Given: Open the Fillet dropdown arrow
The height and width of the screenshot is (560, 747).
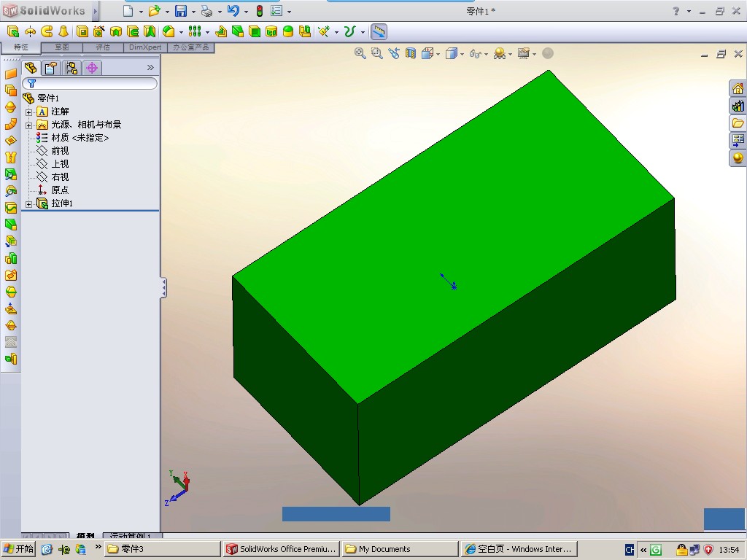Looking at the screenshot, I should [181, 32].
